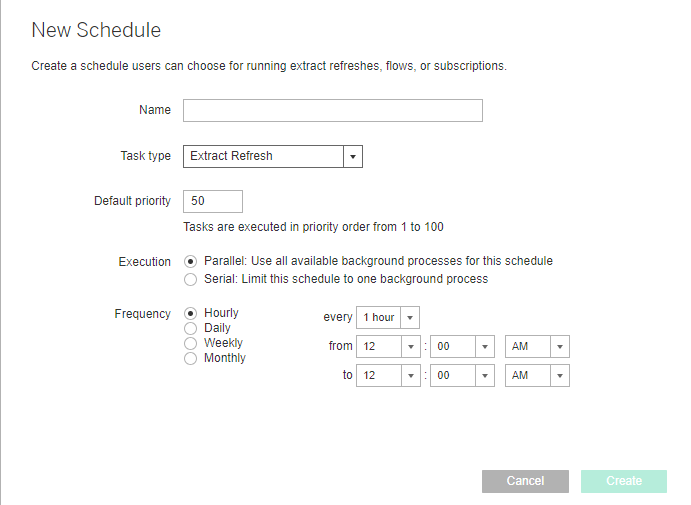
Task: Open the 'to' minutes dropdown
Action: [462, 375]
